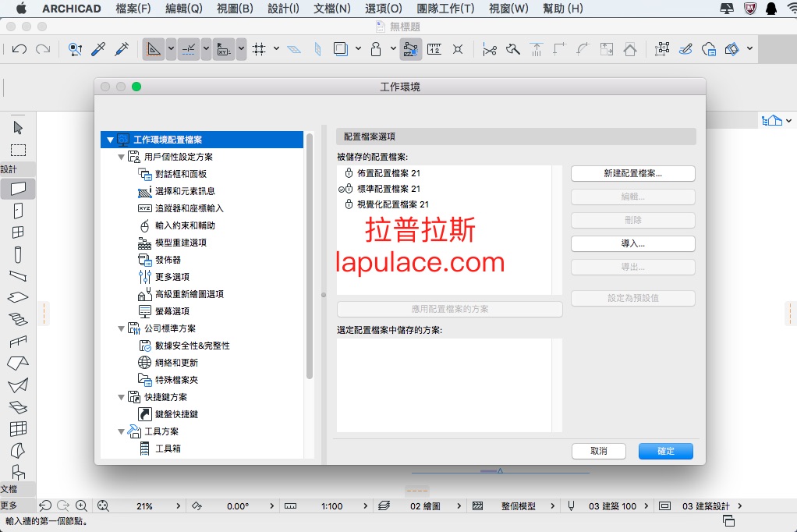Select the Marquee tool in toolbox
The height and width of the screenshot is (532, 797).
(x=18, y=150)
